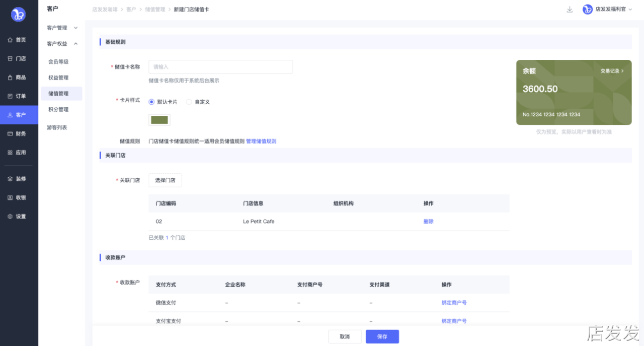Click the 商品 products icon
Image resolution: width=644 pixels, height=346 pixels.
pyautogui.click(x=10, y=78)
